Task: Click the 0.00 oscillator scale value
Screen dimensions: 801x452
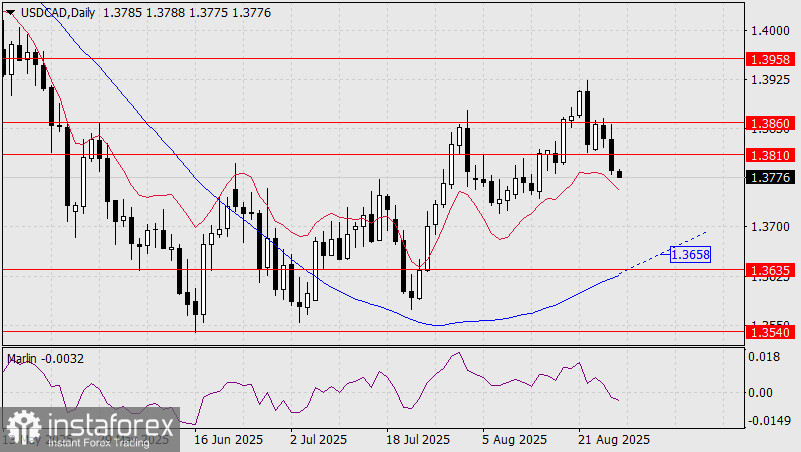Action: (x=761, y=393)
